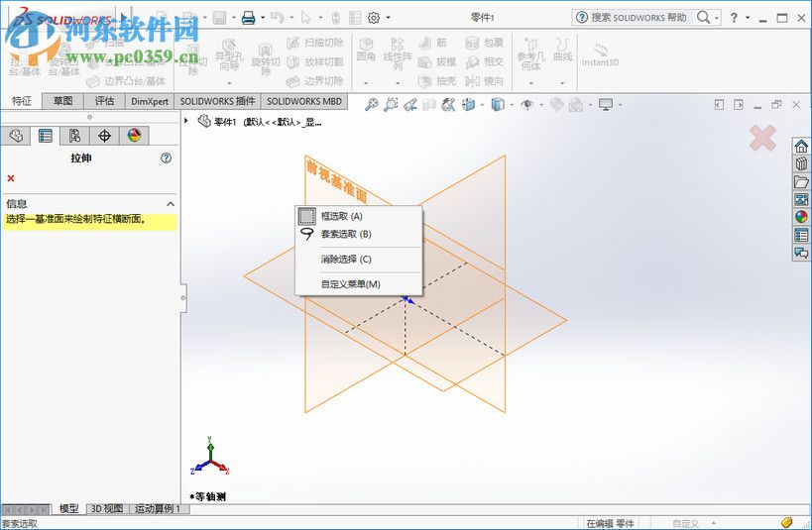
Task: Open the DimXpertManager crosshair tab icon
Action: pyautogui.click(x=104, y=136)
